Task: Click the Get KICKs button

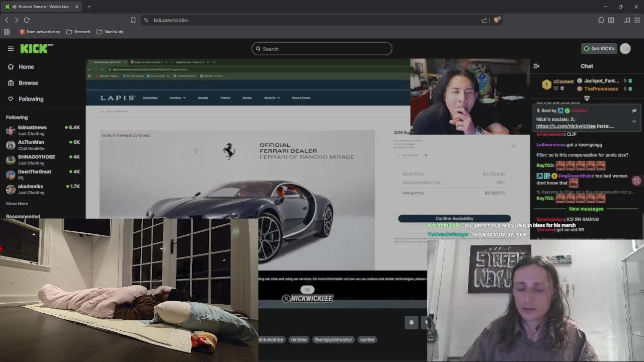Action: [599, 49]
